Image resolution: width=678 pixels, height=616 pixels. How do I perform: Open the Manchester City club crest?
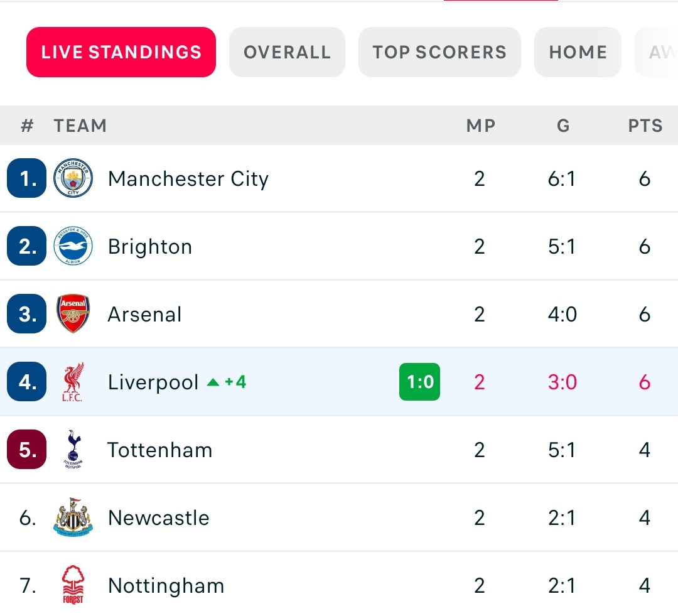(73, 178)
